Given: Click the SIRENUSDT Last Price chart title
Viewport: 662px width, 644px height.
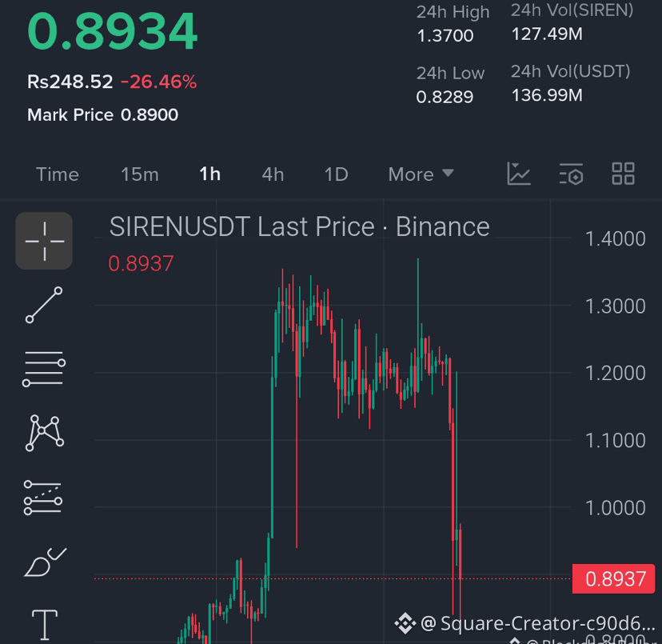Looking at the screenshot, I should 299,227.
